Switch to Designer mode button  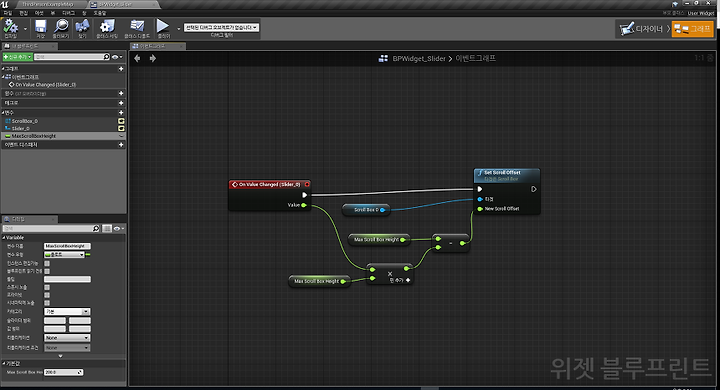[641, 29]
